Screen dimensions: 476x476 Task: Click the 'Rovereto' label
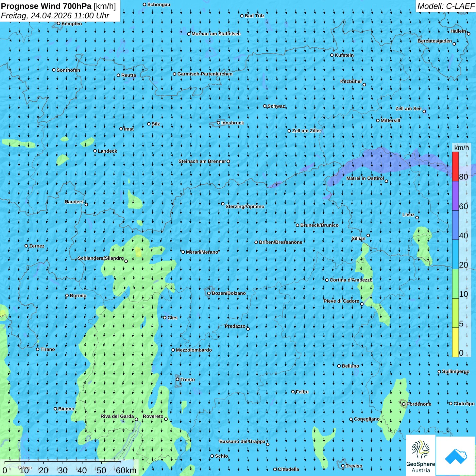coord(153,416)
